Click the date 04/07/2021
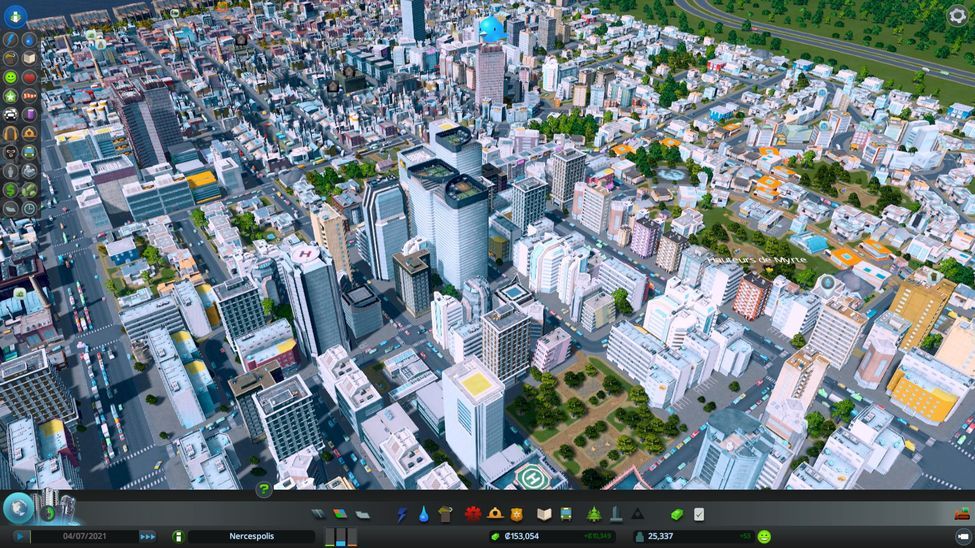This screenshot has height=548, width=975. click(85, 536)
